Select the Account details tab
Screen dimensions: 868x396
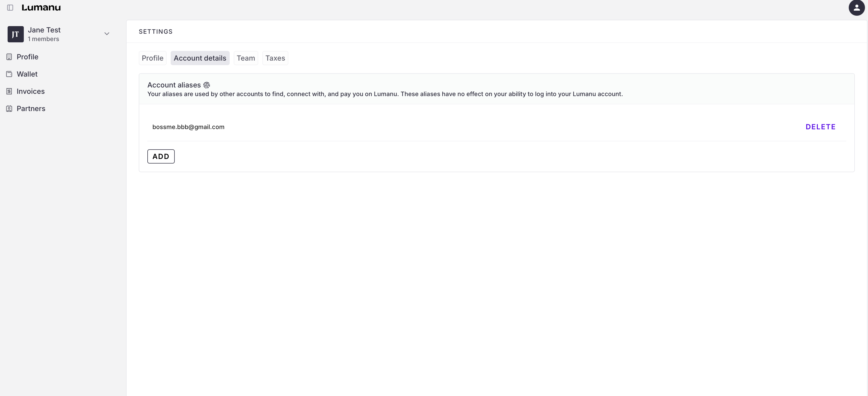200,58
